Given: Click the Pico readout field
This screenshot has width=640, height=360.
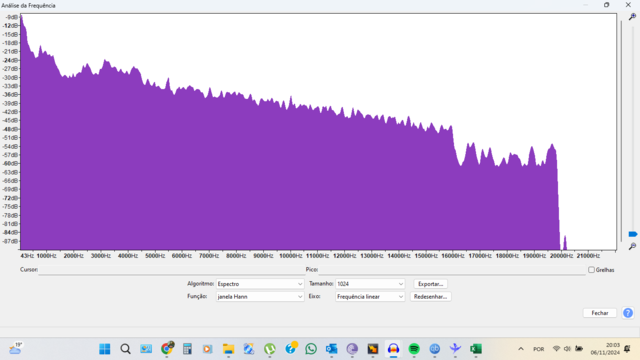Looking at the screenshot, I should (x=452, y=270).
